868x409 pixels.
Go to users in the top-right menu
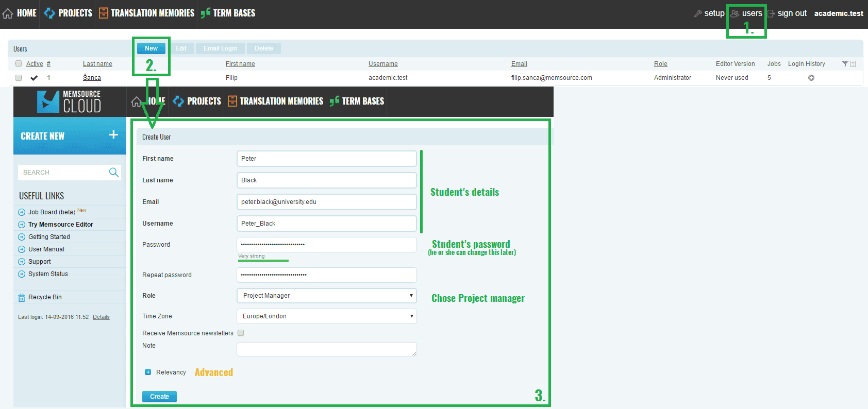[752, 13]
